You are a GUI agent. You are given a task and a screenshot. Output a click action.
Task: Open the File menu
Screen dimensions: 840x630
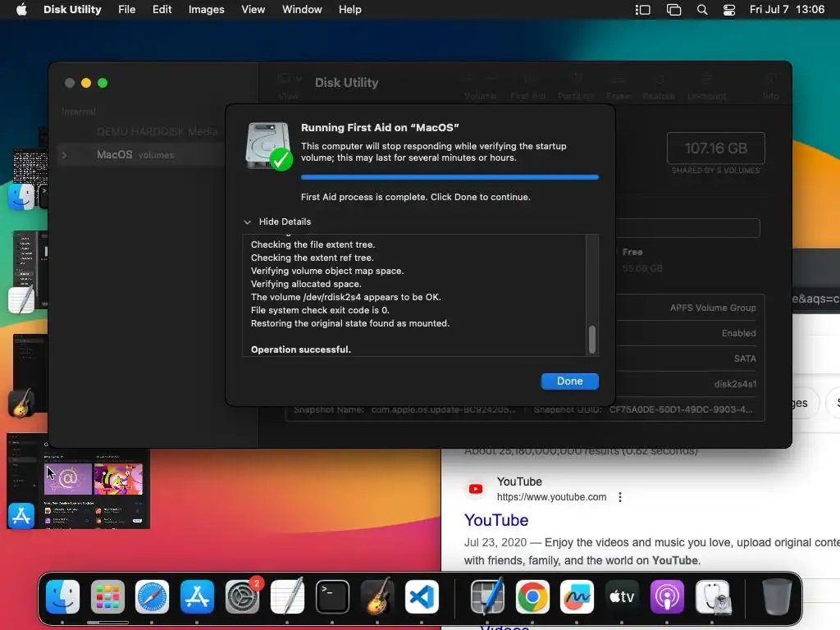(126, 10)
